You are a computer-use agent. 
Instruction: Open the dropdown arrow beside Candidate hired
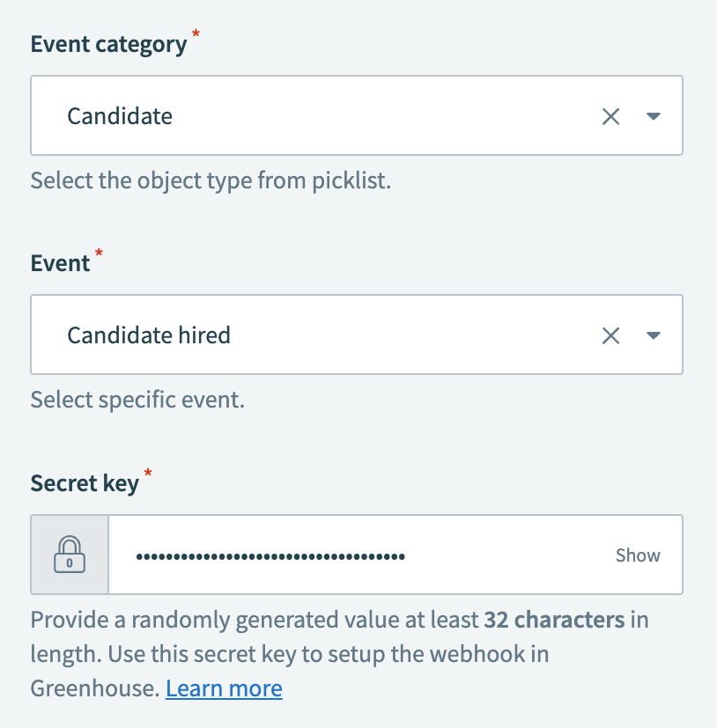coord(654,335)
